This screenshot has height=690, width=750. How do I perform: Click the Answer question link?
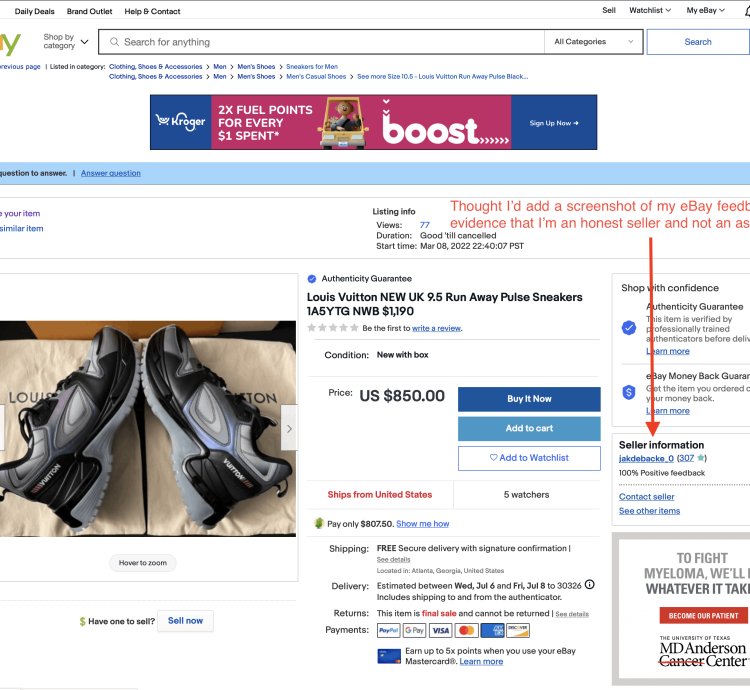pos(110,173)
